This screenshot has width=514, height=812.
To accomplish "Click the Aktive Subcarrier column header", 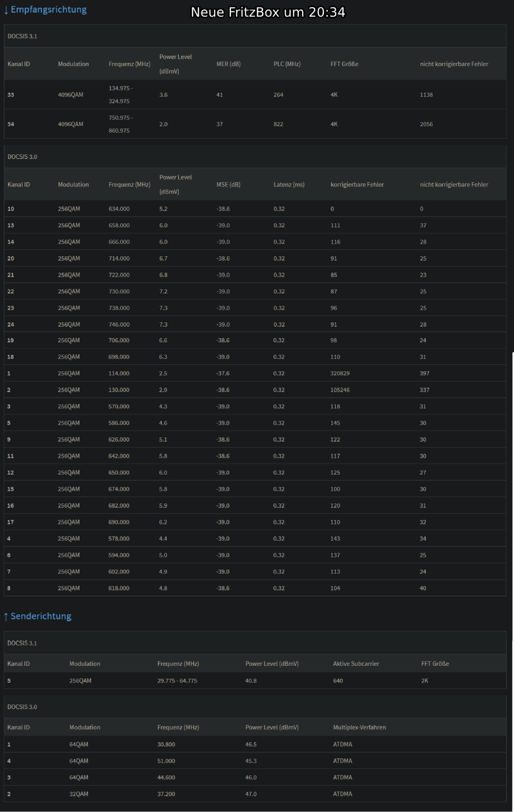I will pos(356,664).
